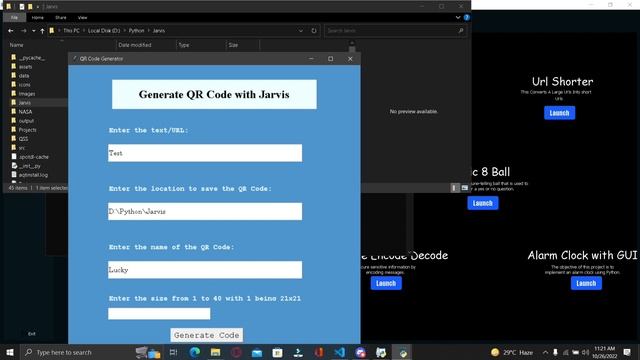The height and width of the screenshot is (360, 640).
Task: Open Visual Studio Code from taskbar
Action: pos(340,352)
